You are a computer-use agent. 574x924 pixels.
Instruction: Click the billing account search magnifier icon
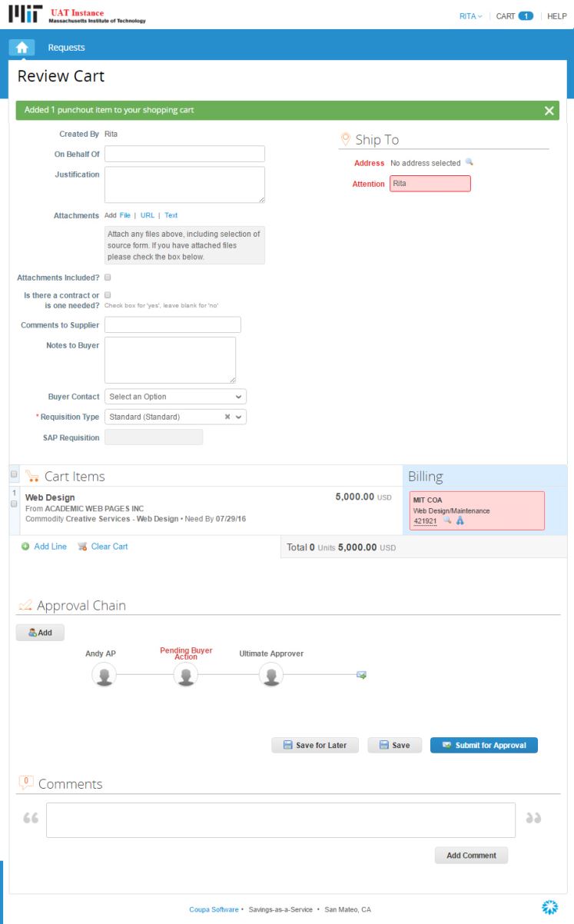447,520
